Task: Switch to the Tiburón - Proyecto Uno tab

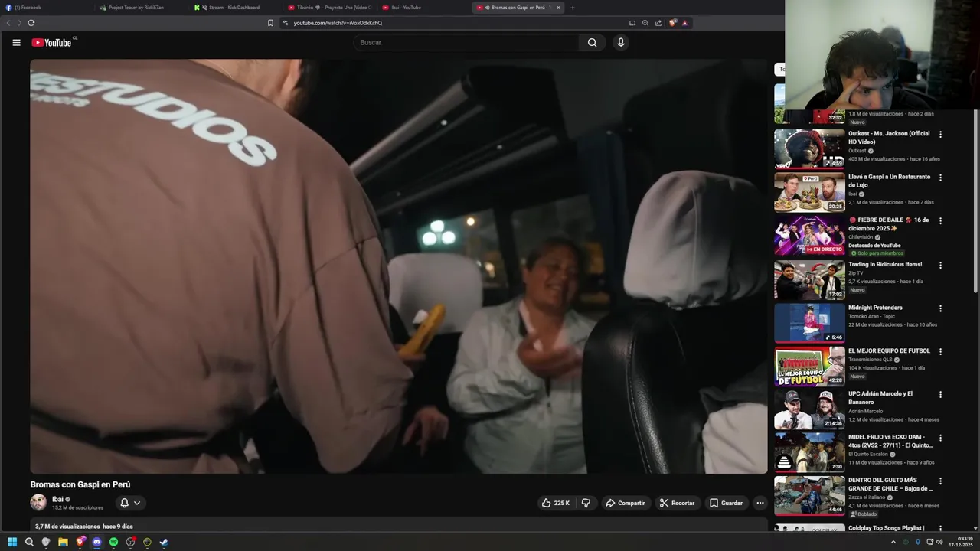Action: tap(329, 8)
